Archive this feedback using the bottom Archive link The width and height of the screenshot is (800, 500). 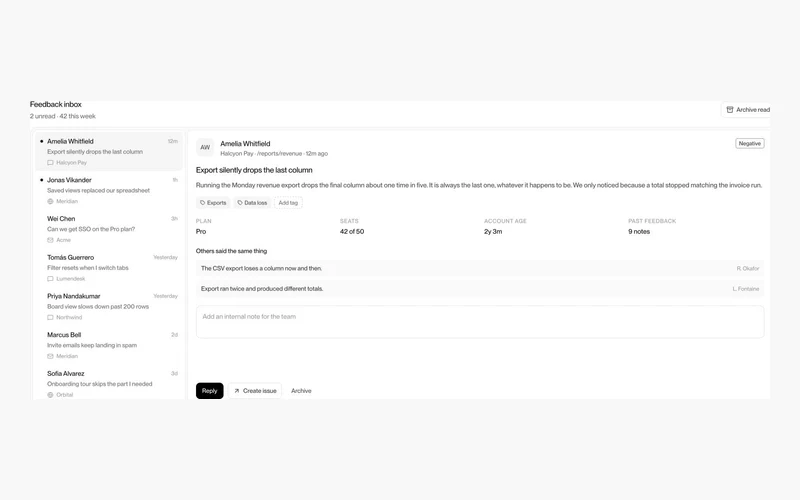[x=301, y=391]
